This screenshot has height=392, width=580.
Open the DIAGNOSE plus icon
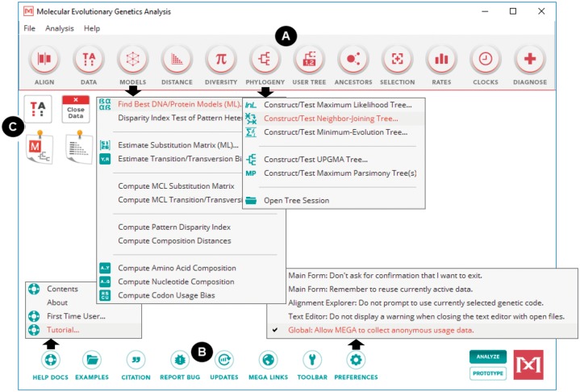(530, 59)
